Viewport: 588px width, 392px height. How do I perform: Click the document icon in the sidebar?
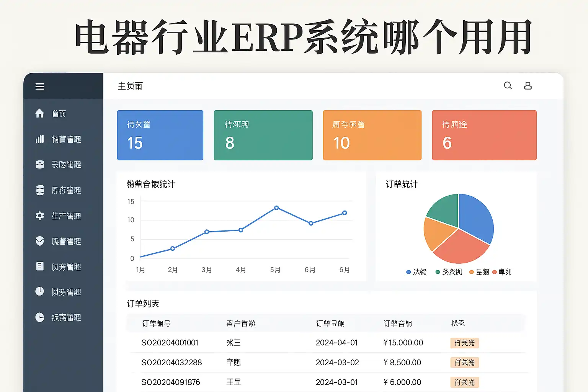click(x=40, y=266)
